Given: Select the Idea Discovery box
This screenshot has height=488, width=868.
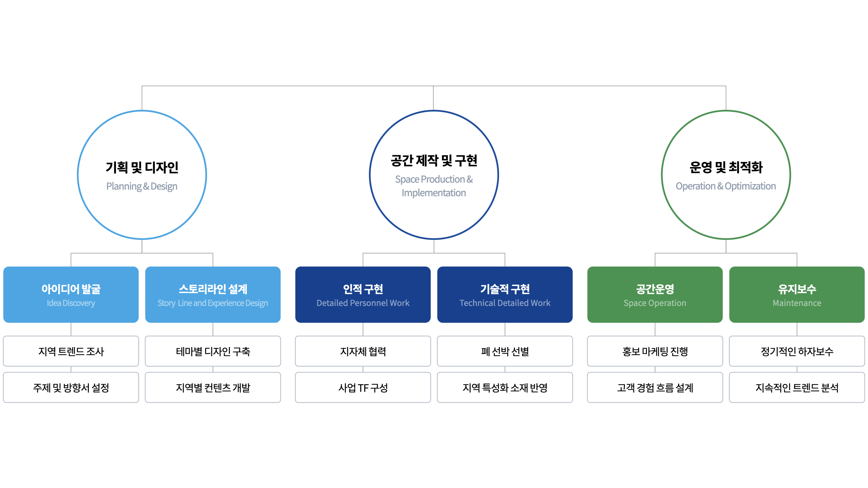Looking at the screenshot, I should click(71, 294).
